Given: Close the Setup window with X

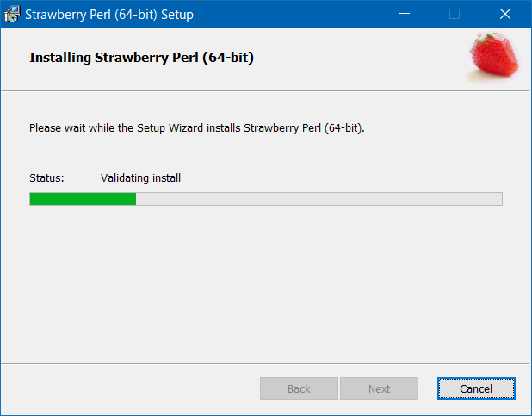Looking at the screenshot, I should pyautogui.click(x=505, y=14).
